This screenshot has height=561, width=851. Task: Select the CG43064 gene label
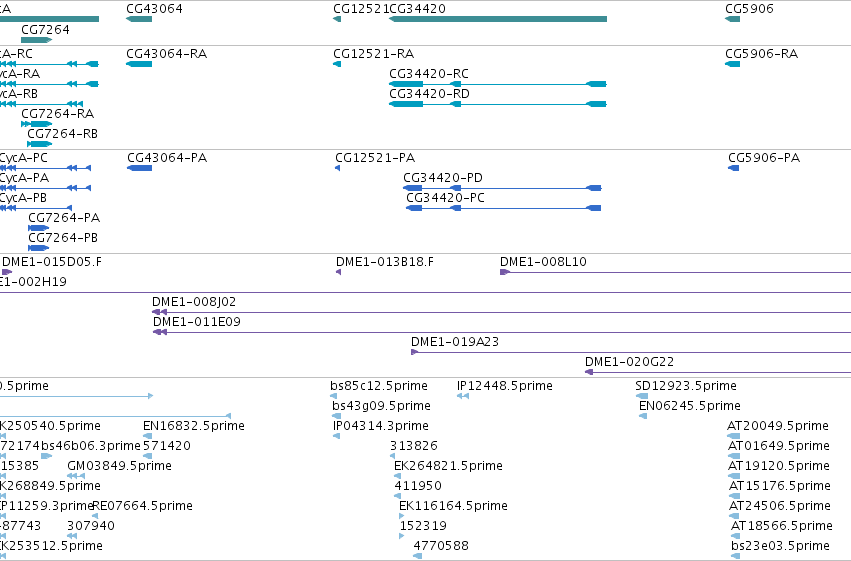click(x=154, y=9)
